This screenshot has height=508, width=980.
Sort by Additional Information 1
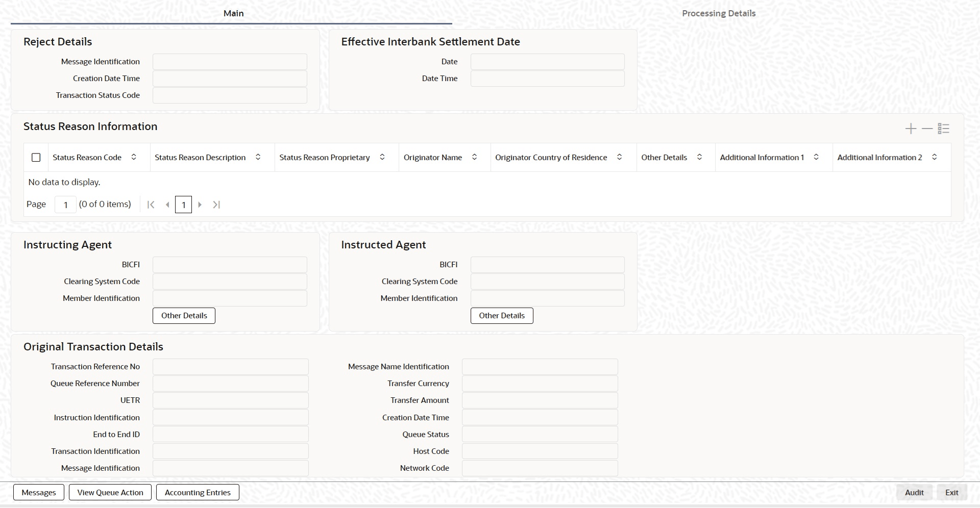[816, 157]
